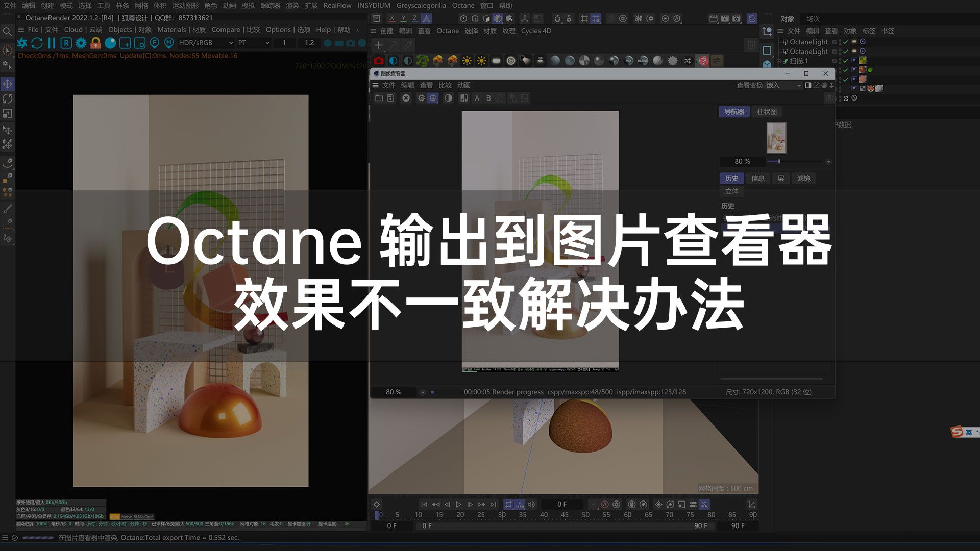Click the red question mark Octane icon
980x551 pixels.
point(703,61)
